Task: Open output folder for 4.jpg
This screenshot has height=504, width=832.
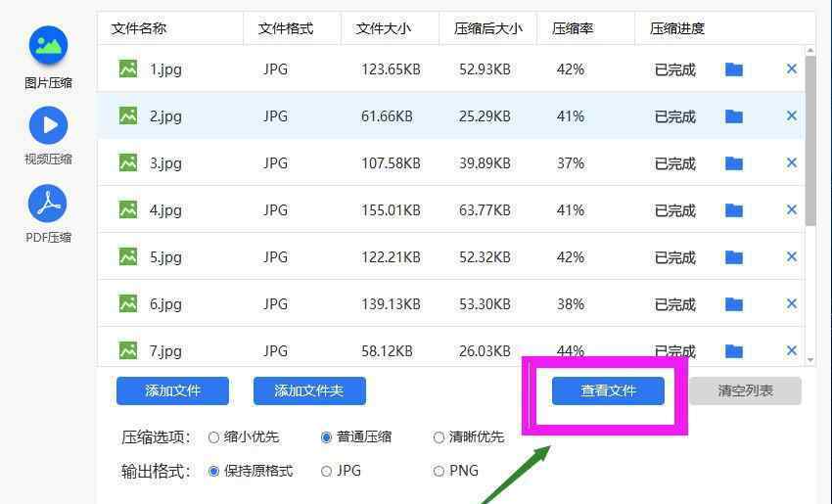Action: pos(734,210)
